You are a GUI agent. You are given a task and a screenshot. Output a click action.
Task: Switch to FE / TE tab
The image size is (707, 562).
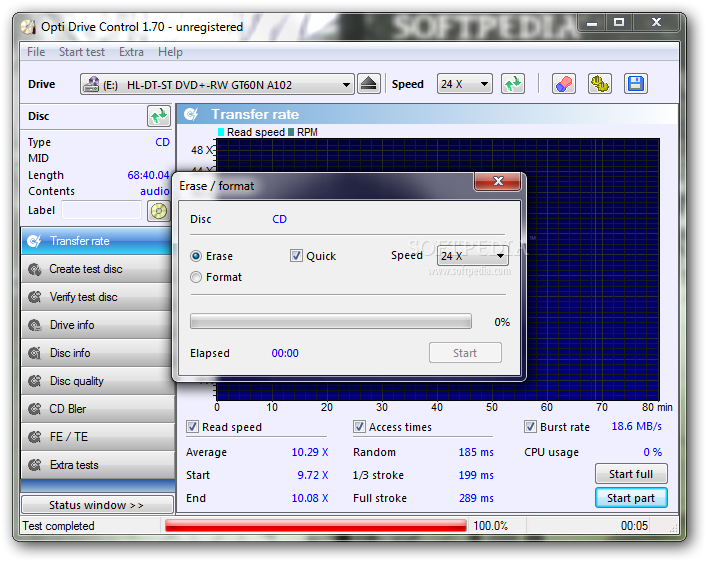point(97,437)
